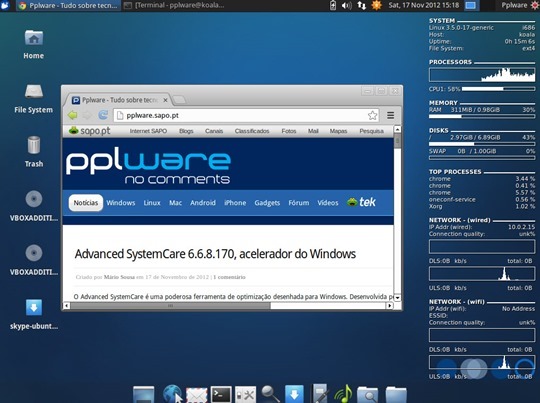The width and height of the screenshot is (540, 403).
Task: Open the Xfce applications menu mouse icon
Action: [x=5, y=5]
